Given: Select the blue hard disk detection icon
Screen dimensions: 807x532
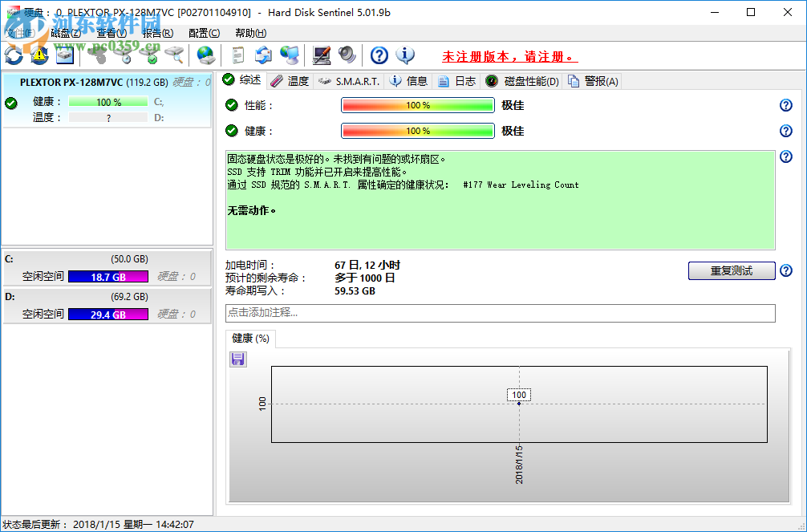Looking at the screenshot, I should (64, 55).
